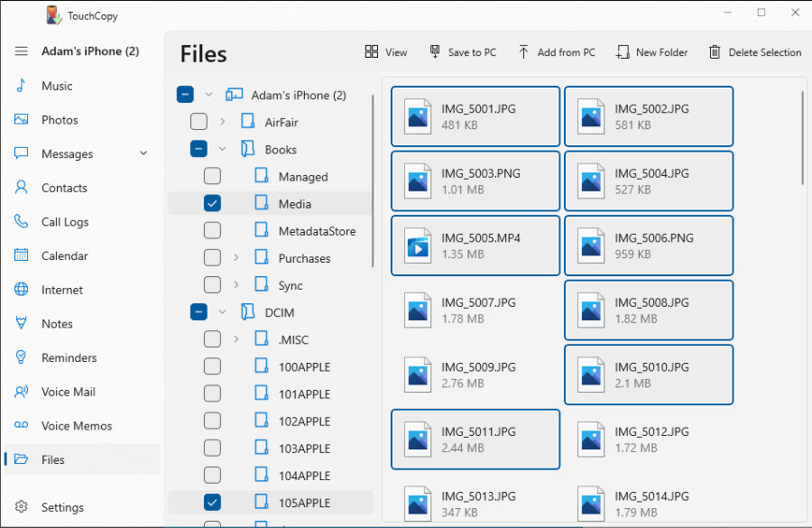Uncheck the 105APPLE folder checkbox
Viewport: 812px width, 528px height.
[x=212, y=502]
